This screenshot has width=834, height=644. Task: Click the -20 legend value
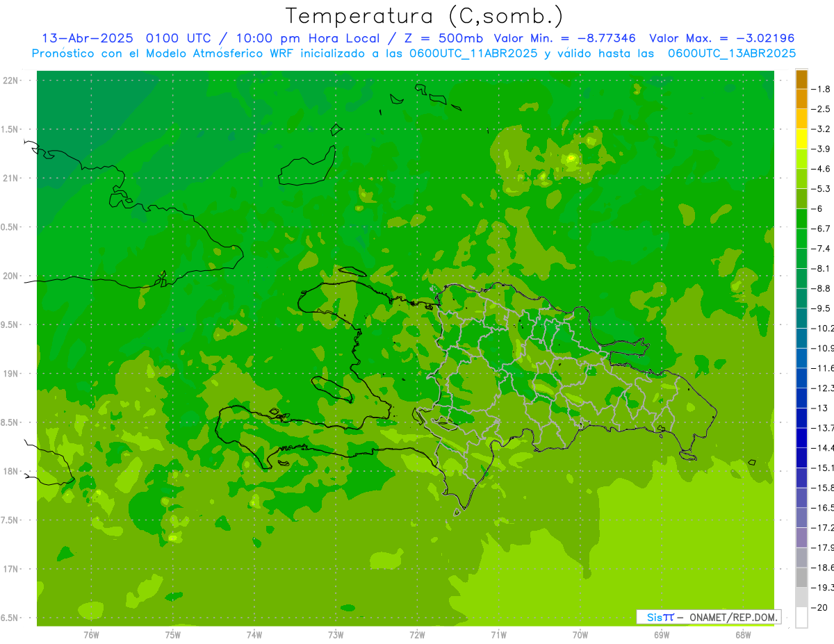(x=820, y=608)
